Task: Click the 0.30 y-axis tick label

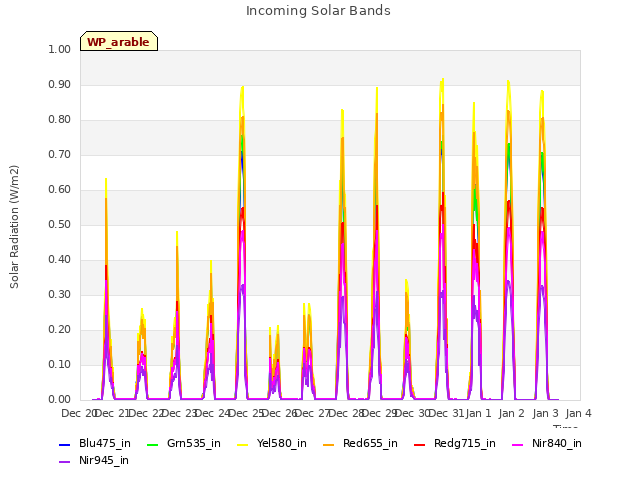Action: [59, 295]
